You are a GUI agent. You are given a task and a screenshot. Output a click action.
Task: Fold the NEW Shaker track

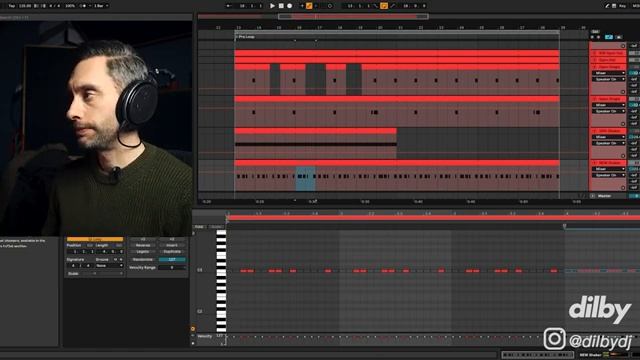[594, 163]
